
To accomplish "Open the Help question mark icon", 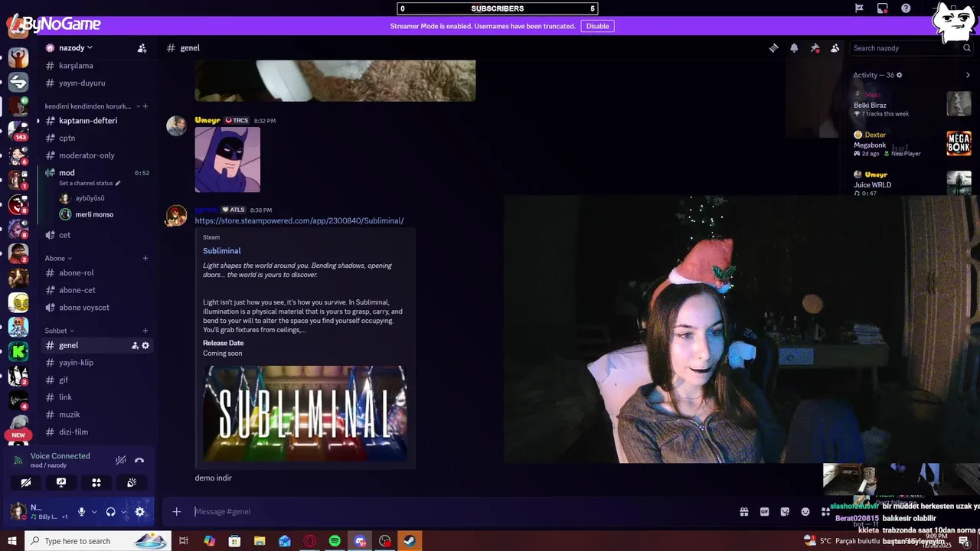I will coord(906,8).
